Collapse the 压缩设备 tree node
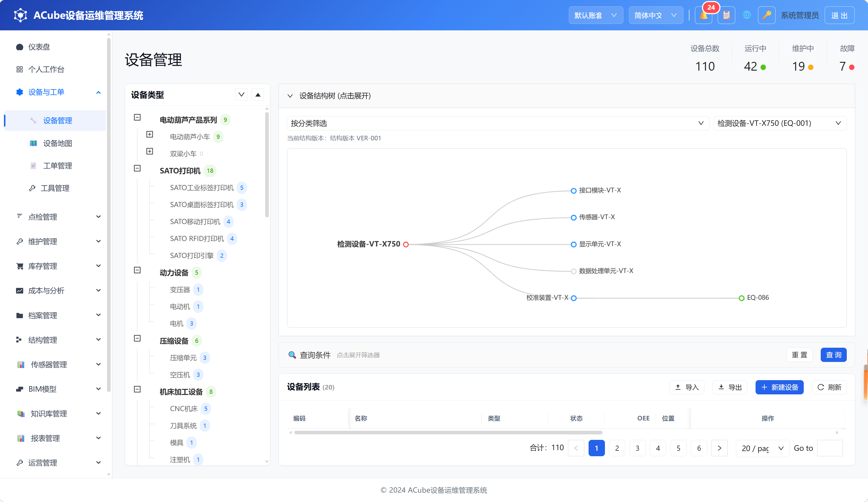 pyautogui.click(x=137, y=338)
